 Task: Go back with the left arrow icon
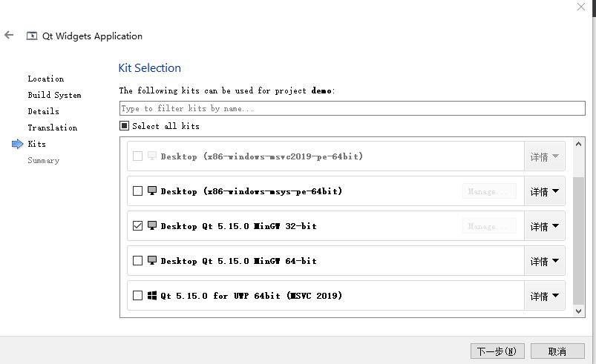click(x=9, y=36)
